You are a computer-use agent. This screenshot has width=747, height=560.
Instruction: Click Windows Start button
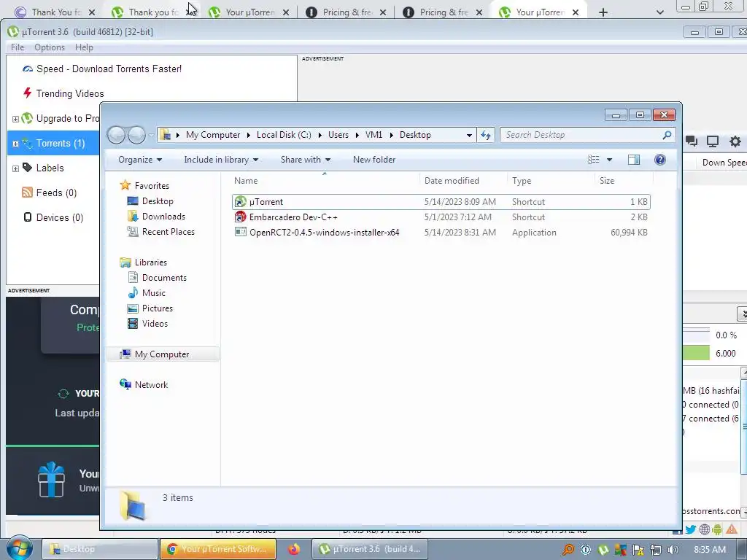19,549
